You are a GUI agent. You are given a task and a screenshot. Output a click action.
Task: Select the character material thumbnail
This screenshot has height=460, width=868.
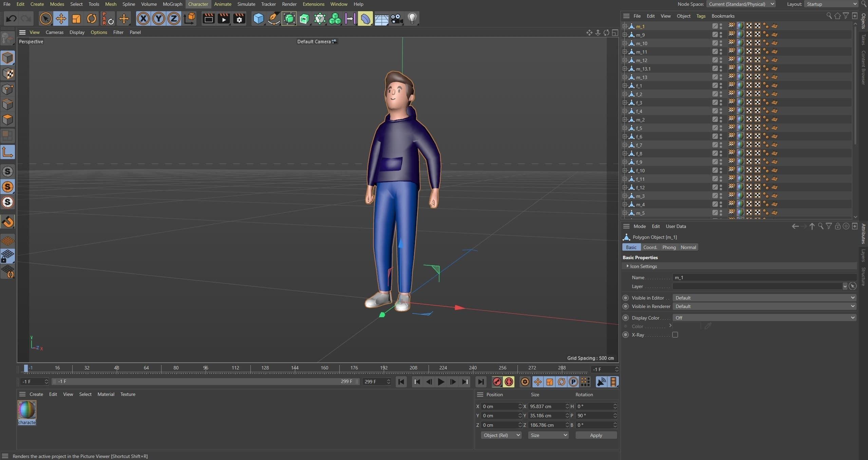click(x=27, y=410)
